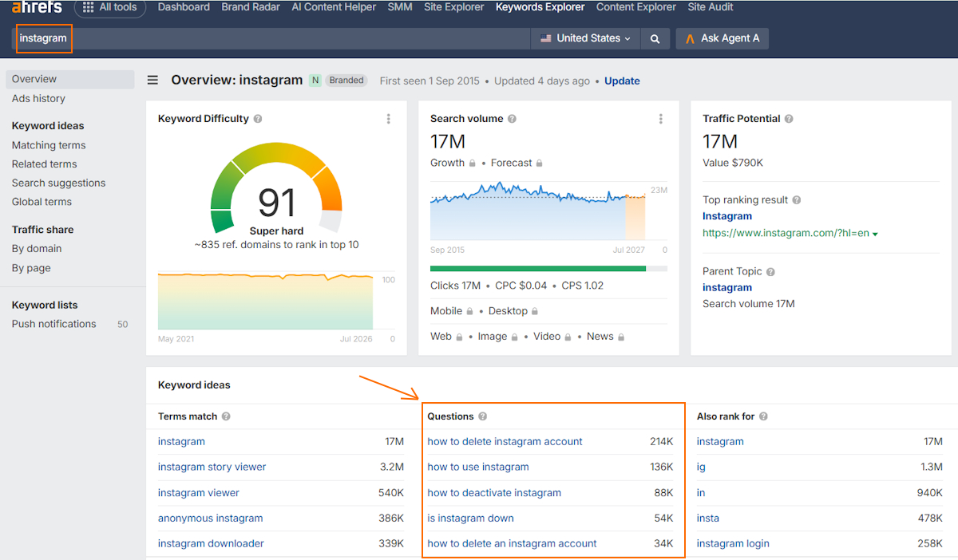Open Matching terms report
The image size is (958, 560).
49,145
